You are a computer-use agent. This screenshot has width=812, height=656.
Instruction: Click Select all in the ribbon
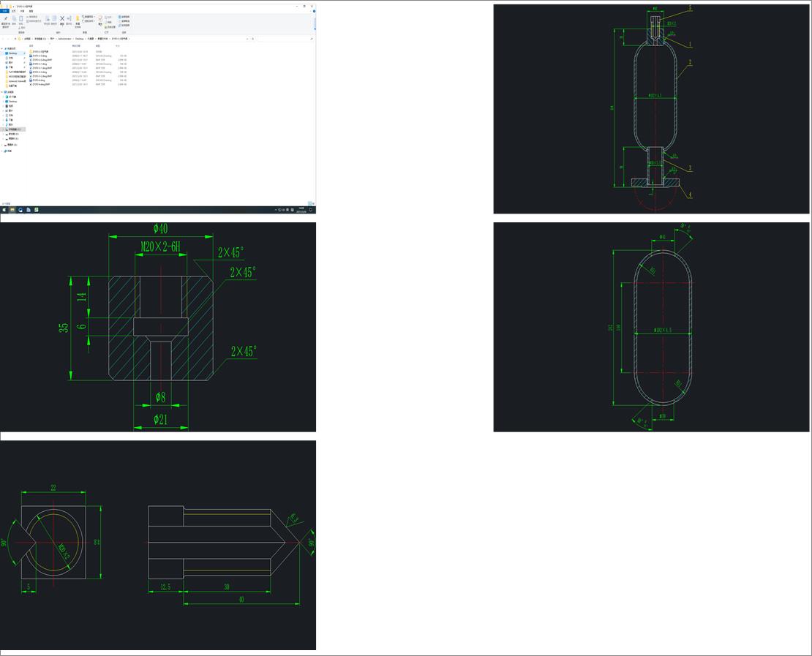click(124, 17)
